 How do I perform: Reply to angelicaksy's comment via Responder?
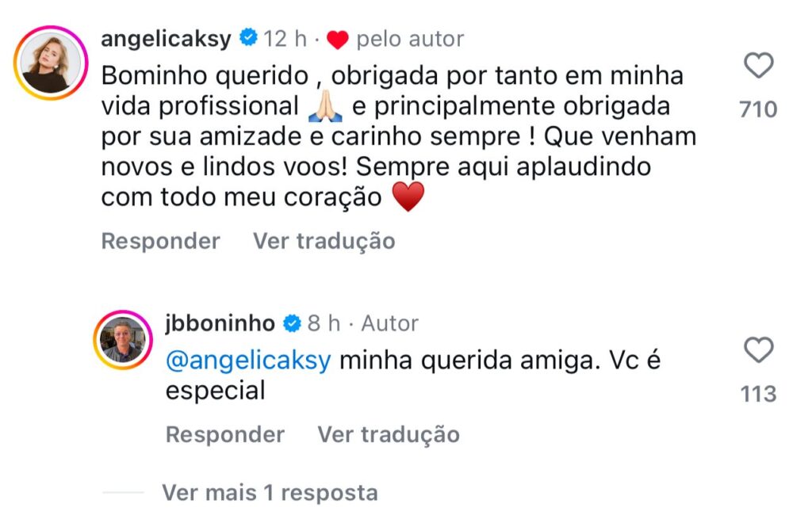click(160, 241)
